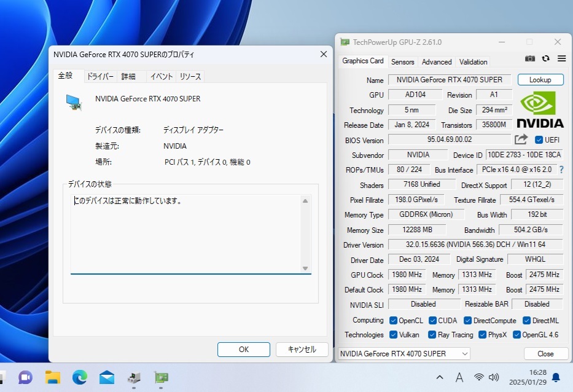The height and width of the screenshot is (392, 573).
Task: Open the Wi-Fi network tray icon
Action: (x=478, y=377)
